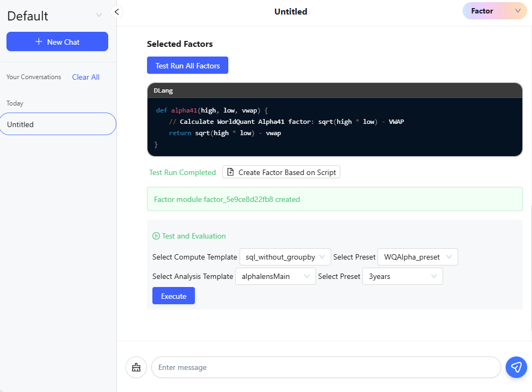
Task: Click document icon on Create Factor Based on Script
Action: (x=230, y=172)
